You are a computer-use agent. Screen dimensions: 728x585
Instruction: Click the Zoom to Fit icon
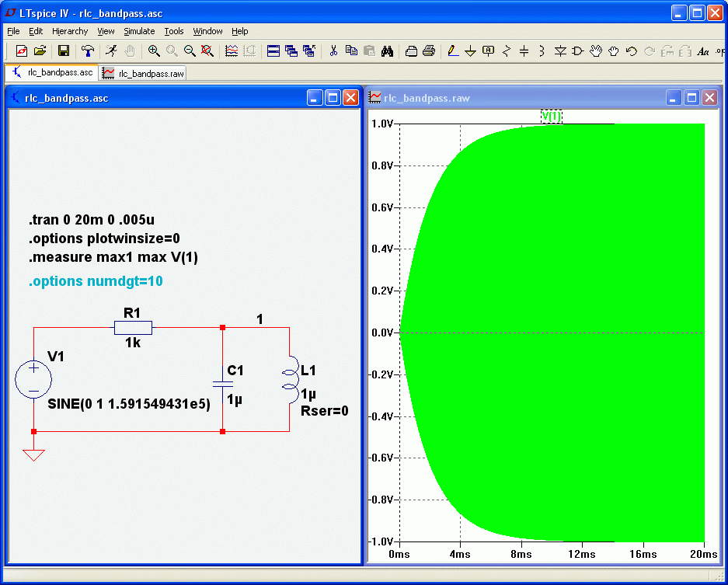(x=207, y=50)
